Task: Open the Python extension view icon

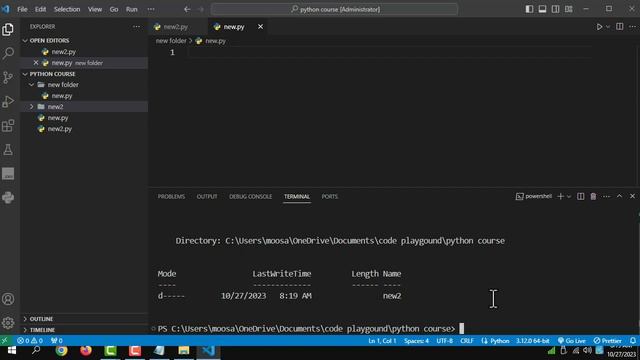Action: point(8,198)
